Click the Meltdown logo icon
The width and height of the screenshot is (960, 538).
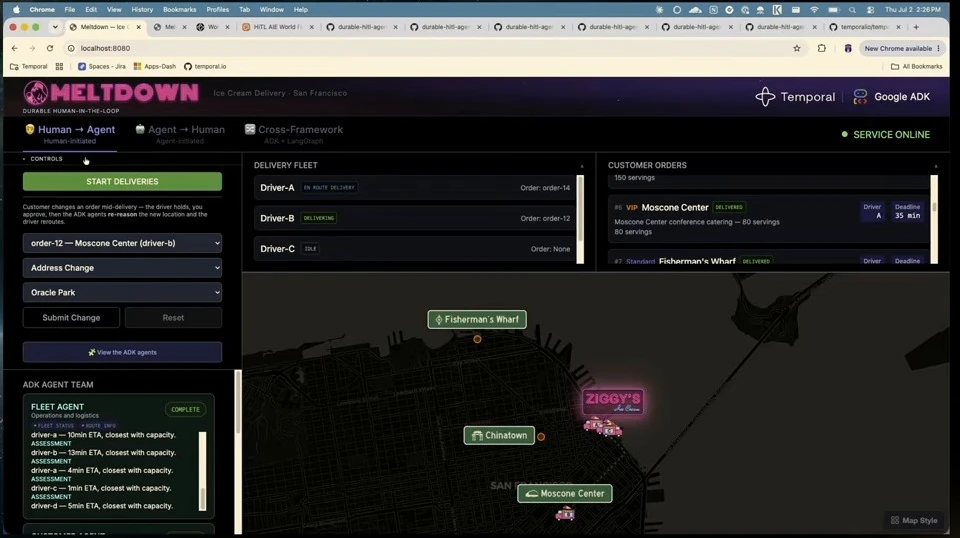click(36, 93)
